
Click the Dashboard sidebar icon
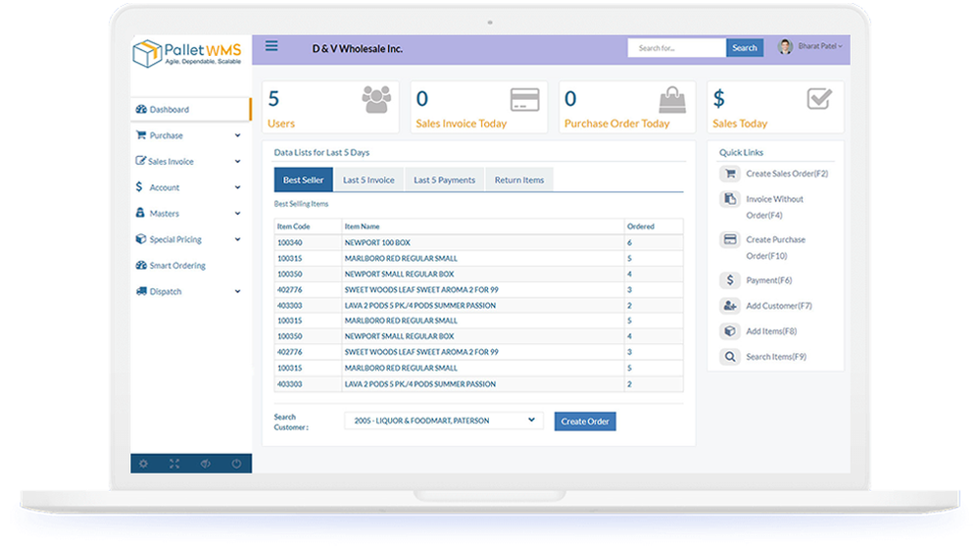(141, 109)
